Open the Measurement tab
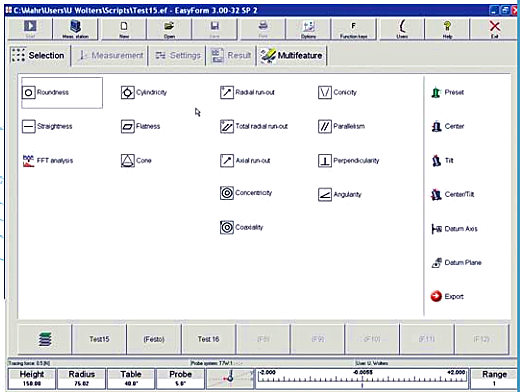Image resolution: width=520 pixels, height=392 pixels. point(110,55)
